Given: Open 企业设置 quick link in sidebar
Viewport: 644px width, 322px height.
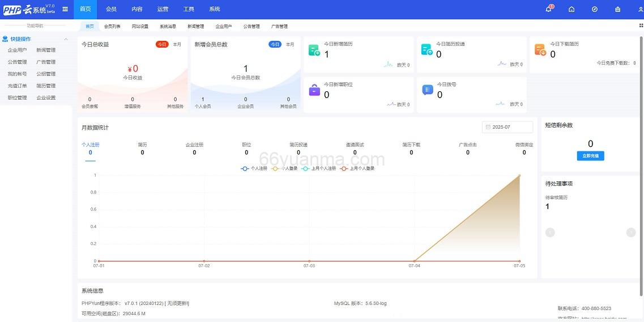Looking at the screenshot, I should point(46,98).
